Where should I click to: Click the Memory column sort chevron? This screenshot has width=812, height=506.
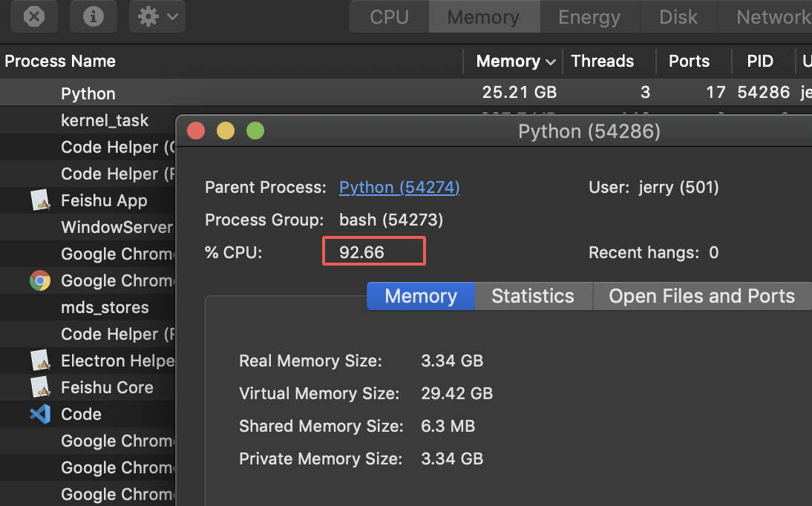click(550, 61)
